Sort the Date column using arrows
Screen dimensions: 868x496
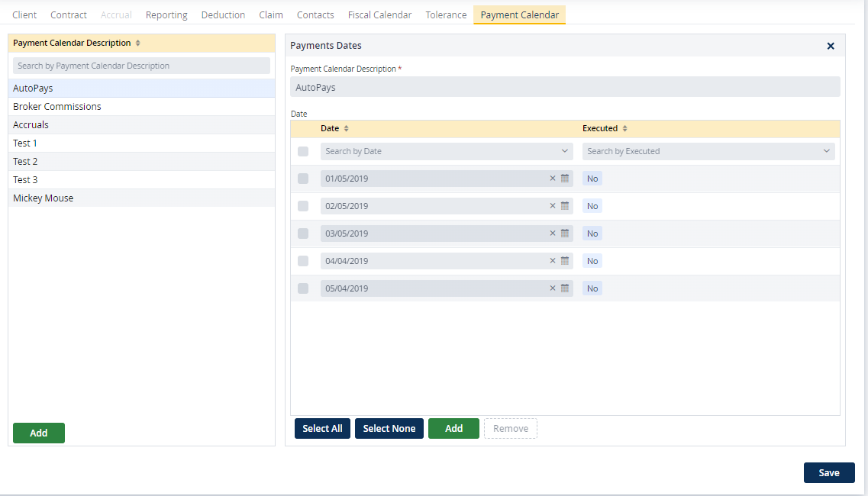[346, 129]
